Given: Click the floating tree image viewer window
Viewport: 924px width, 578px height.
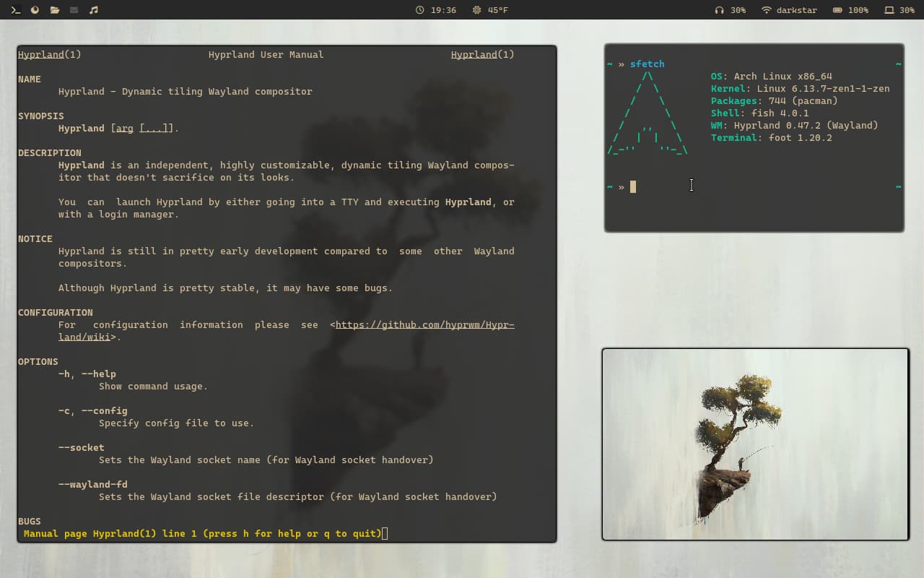Looking at the screenshot, I should point(755,444).
